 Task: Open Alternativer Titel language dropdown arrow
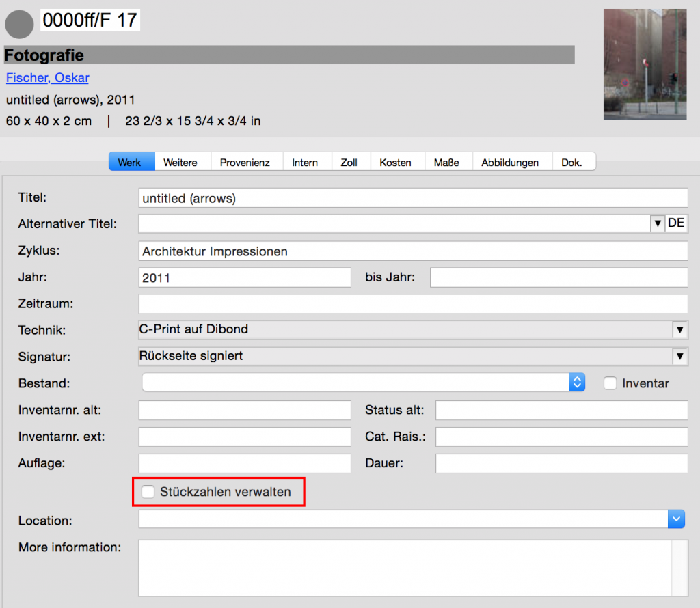pyautogui.click(x=657, y=223)
